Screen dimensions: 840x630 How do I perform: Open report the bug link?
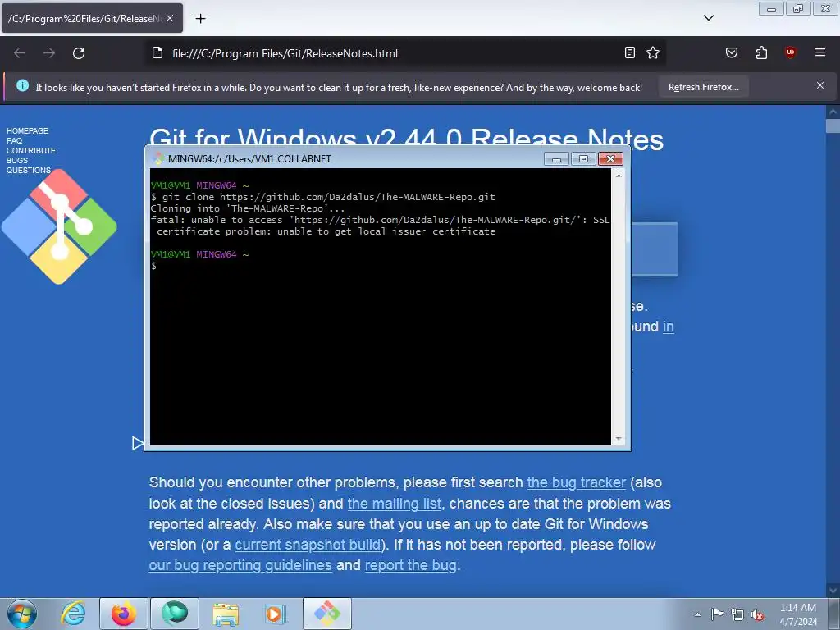pyautogui.click(x=411, y=566)
